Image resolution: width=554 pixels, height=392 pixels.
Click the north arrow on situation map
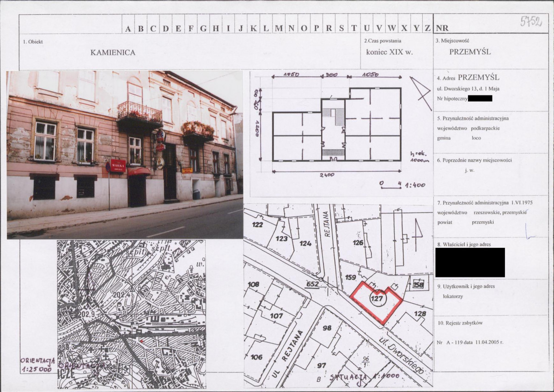coord(418,232)
